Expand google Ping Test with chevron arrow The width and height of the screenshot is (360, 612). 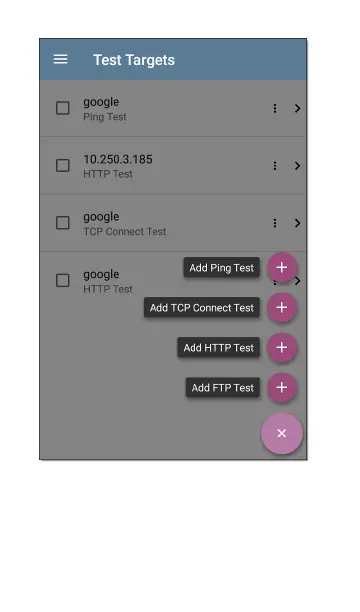298,109
